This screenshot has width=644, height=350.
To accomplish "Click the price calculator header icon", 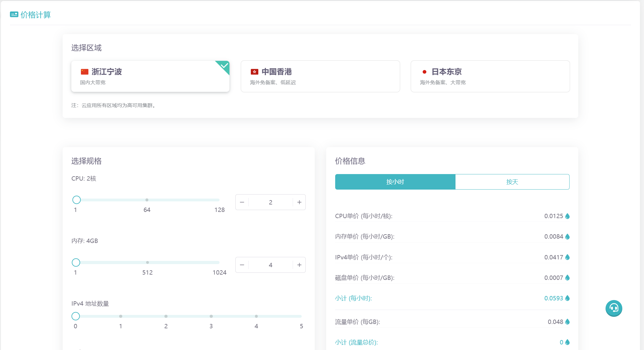I will [14, 15].
